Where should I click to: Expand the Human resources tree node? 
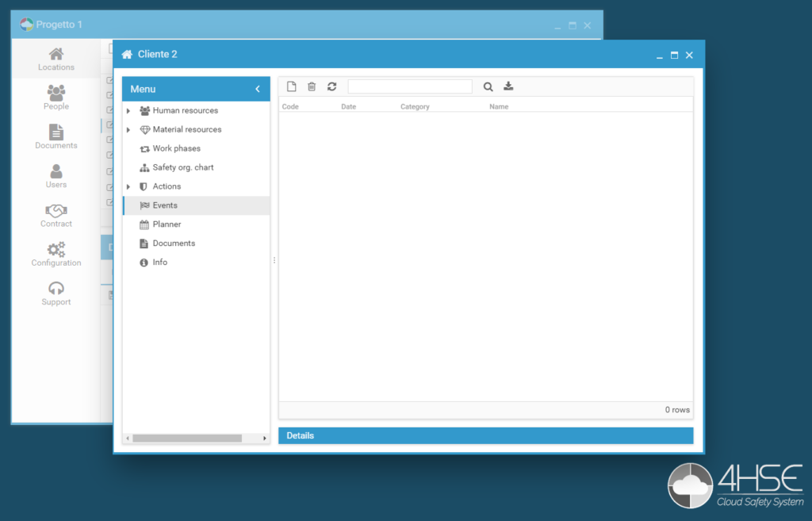[x=128, y=111]
